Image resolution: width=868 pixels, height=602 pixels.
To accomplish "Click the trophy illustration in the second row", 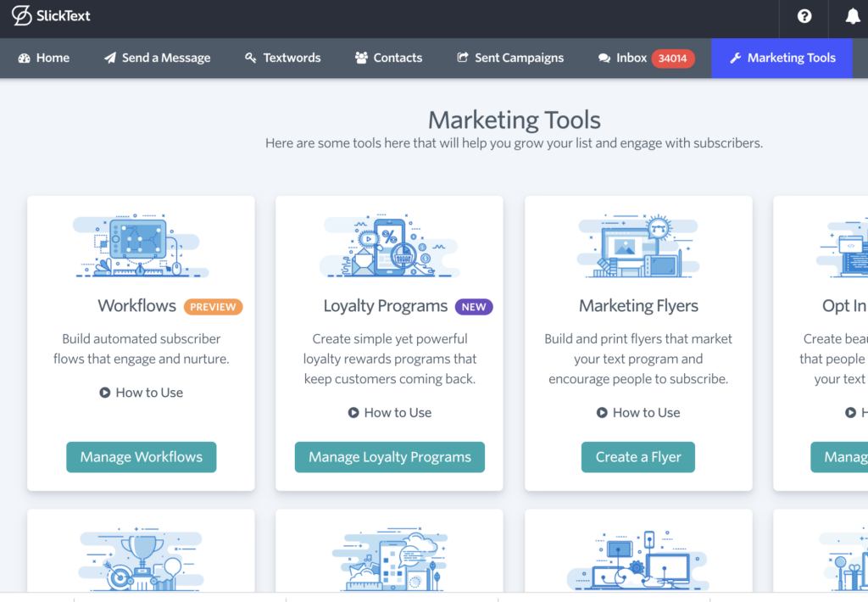I will [x=141, y=560].
